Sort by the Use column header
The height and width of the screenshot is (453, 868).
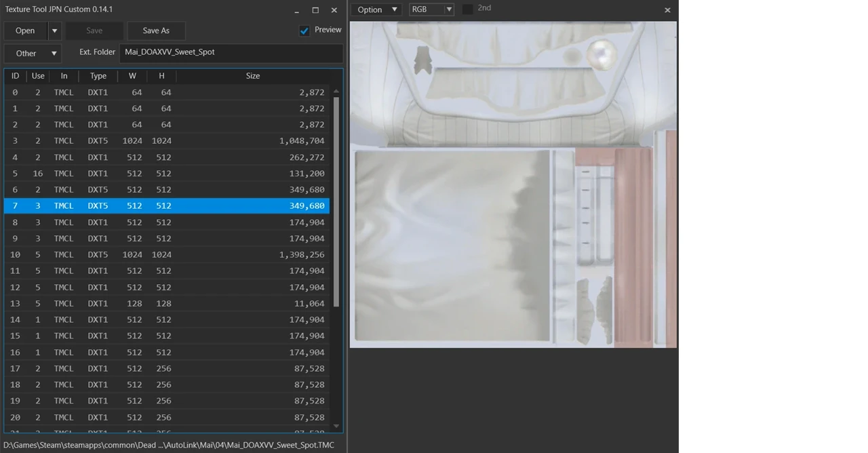38,76
